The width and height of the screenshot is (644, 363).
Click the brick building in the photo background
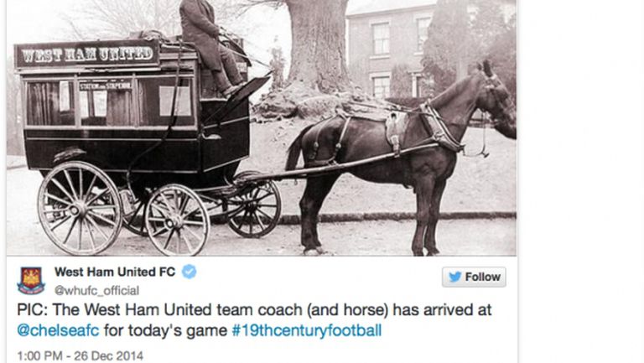(x=390, y=49)
